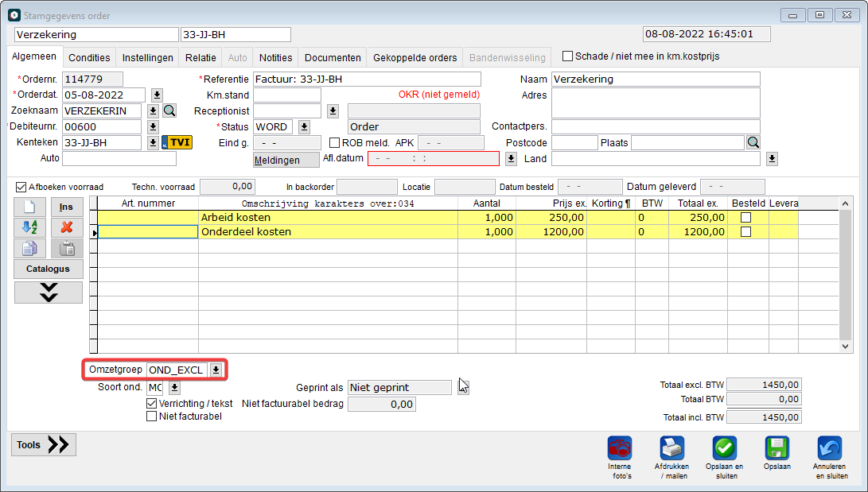The height and width of the screenshot is (492, 868).
Task: Toggle Verrichting / tekst checkbox
Action: point(151,404)
